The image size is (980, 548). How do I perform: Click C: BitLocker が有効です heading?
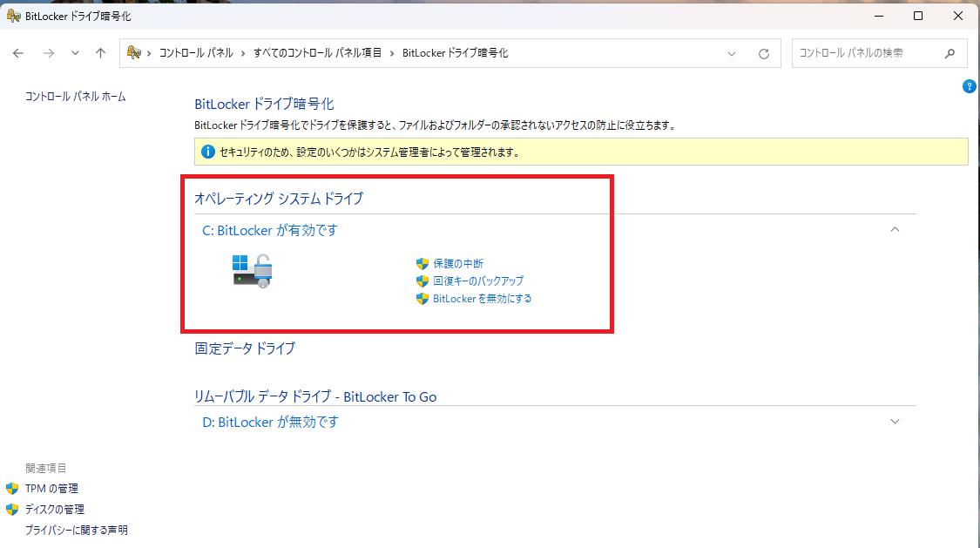[269, 231]
